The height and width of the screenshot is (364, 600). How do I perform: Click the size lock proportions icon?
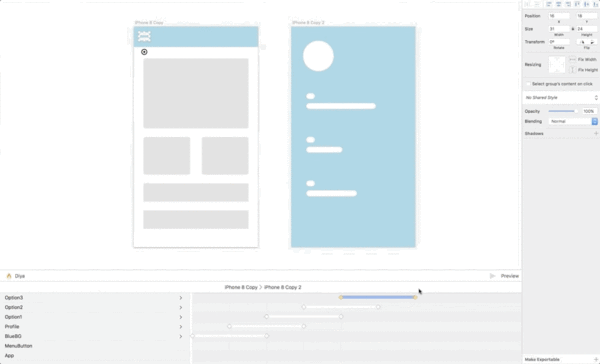click(x=573, y=29)
